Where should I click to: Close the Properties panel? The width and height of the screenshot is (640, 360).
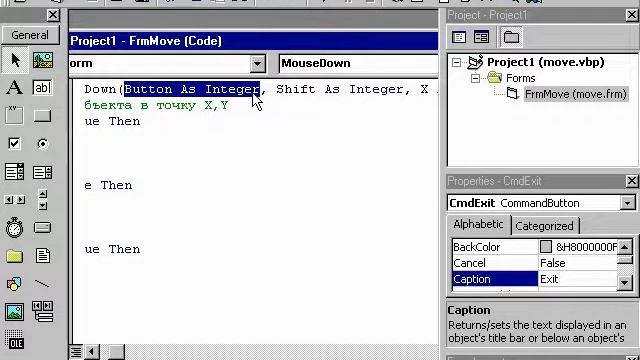631,181
